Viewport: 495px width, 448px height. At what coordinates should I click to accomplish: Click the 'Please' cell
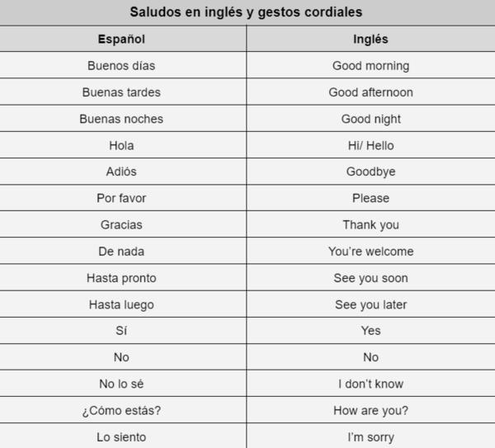point(370,198)
